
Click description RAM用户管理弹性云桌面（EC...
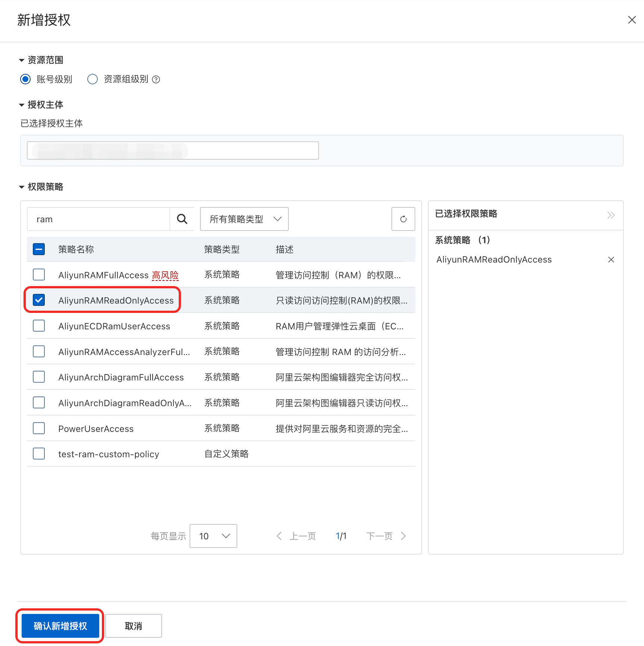[340, 326]
